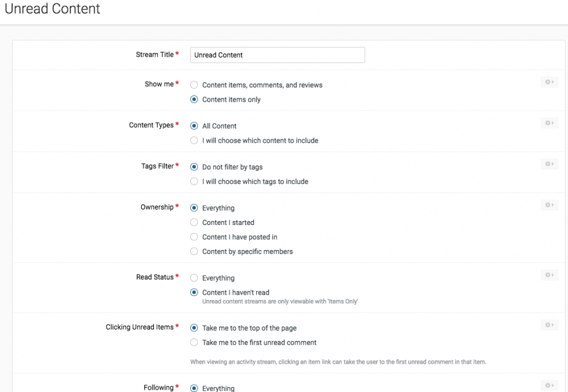The image size is (568, 392).
Task: Select 'Content I have posted in' option
Action: tap(194, 236)
